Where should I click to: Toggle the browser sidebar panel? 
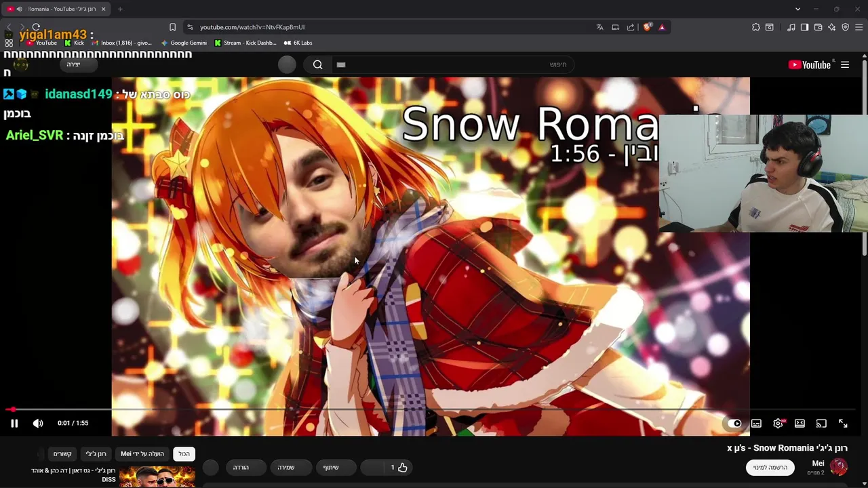click(x=804, y=27)
